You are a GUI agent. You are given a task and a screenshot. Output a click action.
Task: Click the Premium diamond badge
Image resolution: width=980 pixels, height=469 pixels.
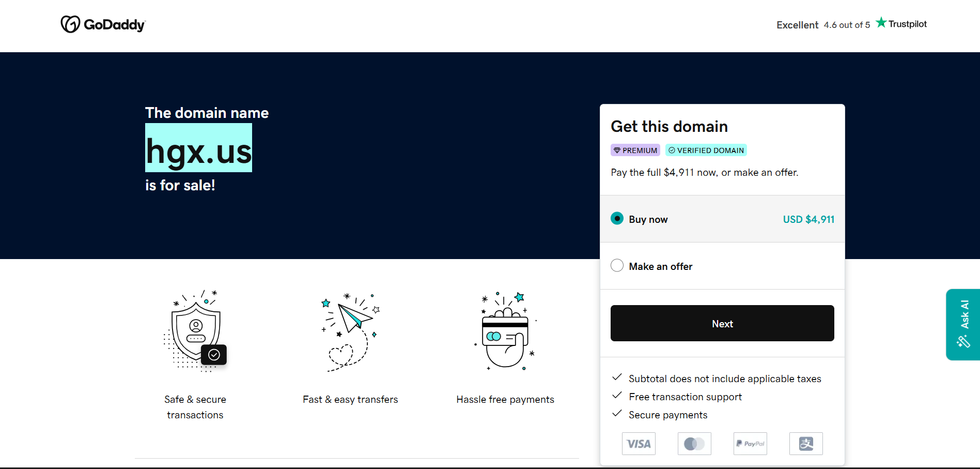635,150
